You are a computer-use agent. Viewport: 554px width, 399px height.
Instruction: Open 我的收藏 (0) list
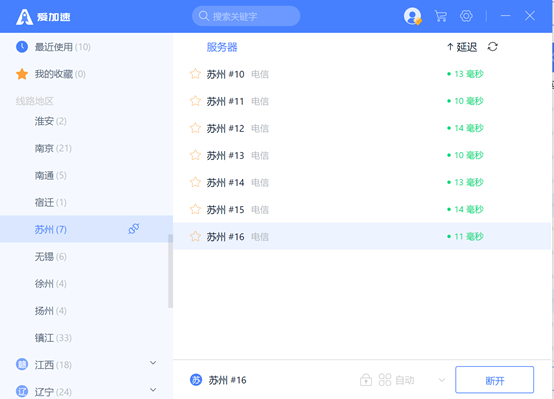point(60,74)
